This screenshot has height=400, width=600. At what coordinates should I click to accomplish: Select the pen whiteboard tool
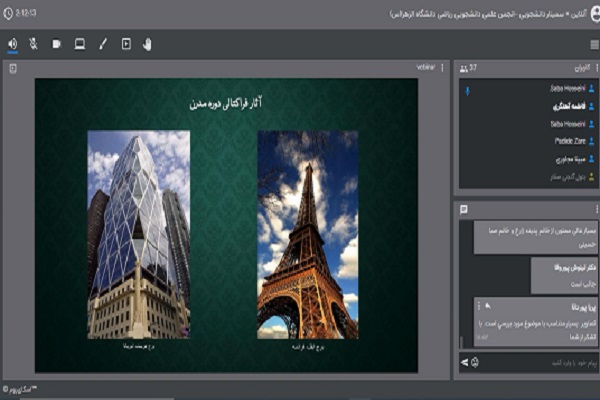103,44
